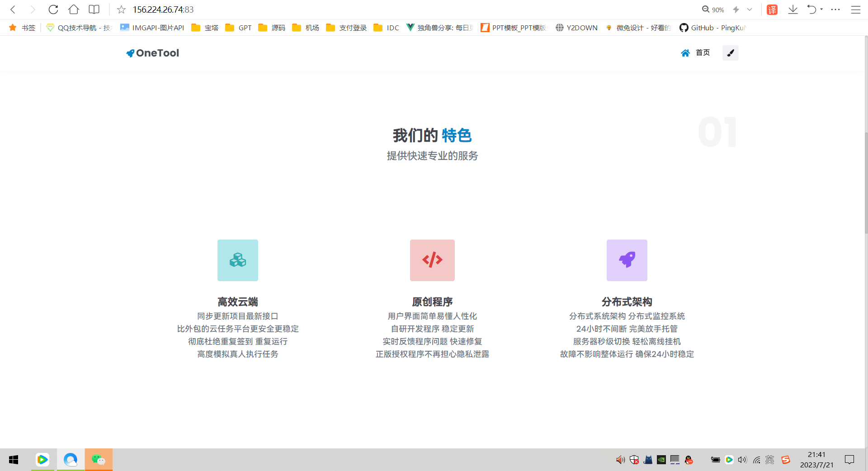Screen dimensions: 868x471
Task: Open the 宝塔 bookmark folder
Action: coord(205,28)
